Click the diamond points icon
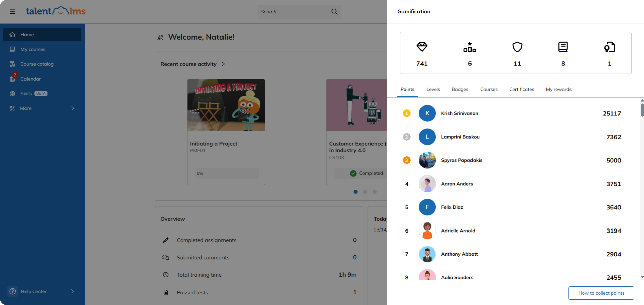Image resolution: width=644 pixels, height=305 pixels. [422, 47]
